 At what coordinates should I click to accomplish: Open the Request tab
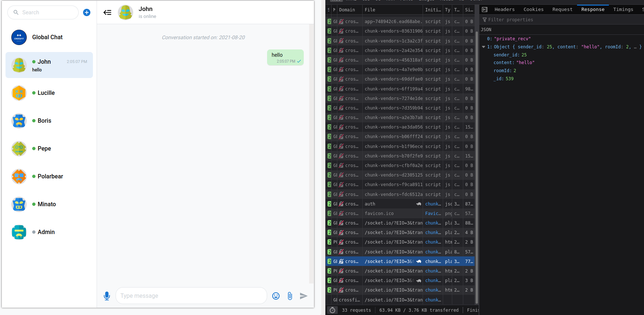coord(562,10)
